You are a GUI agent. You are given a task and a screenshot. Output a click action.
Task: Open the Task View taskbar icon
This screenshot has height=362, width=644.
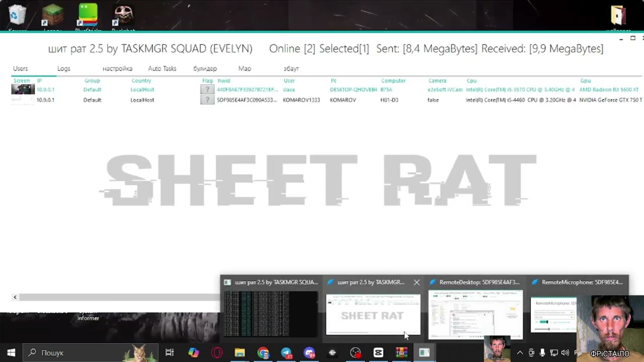(170, 353)
